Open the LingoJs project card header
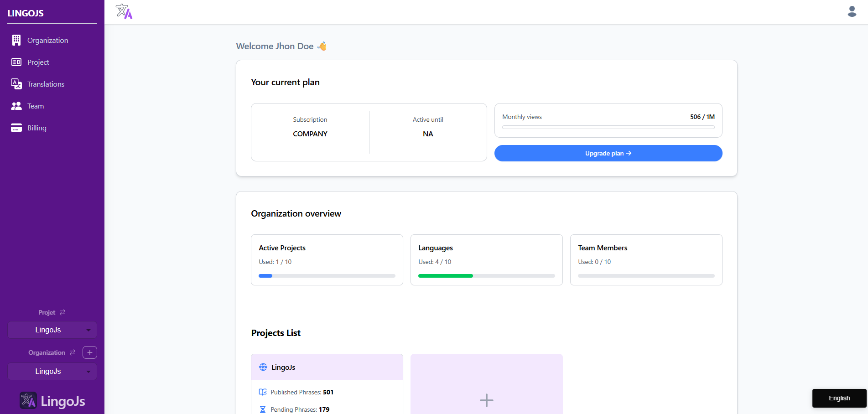 (327, 367)
